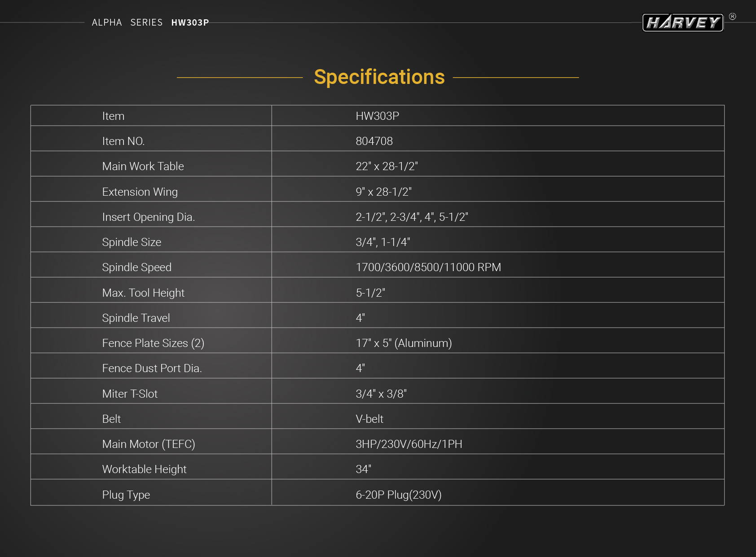Click the 'Plug Type' label
This screenshot has height=557, width=756.
coord(126,495)
